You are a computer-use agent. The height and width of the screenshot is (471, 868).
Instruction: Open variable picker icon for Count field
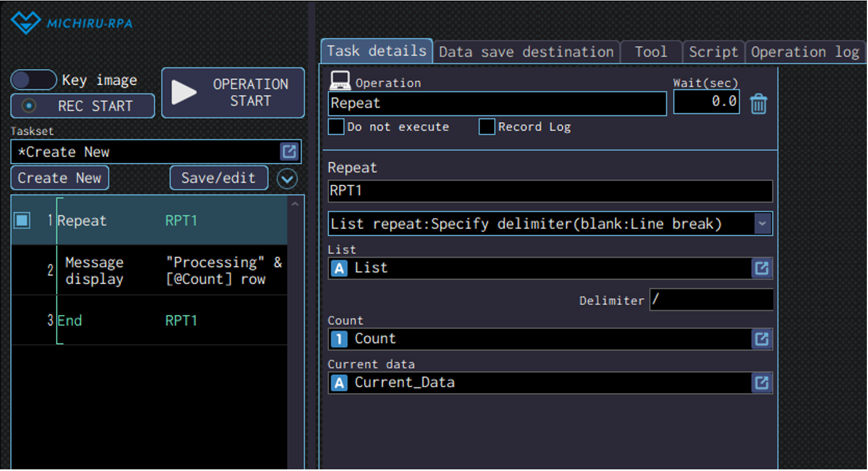[761, 339]
